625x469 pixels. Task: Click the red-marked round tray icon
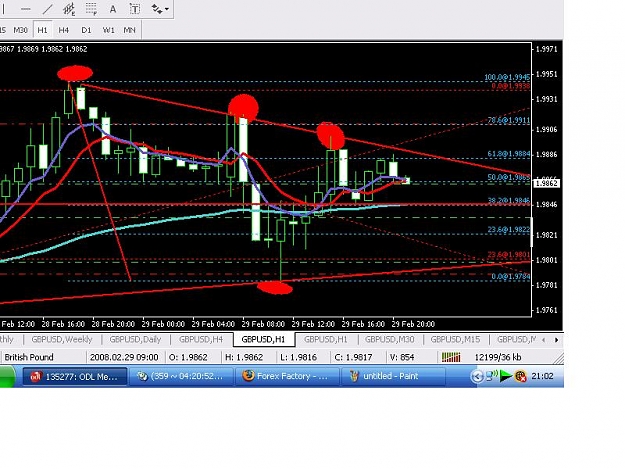point(520,376)
